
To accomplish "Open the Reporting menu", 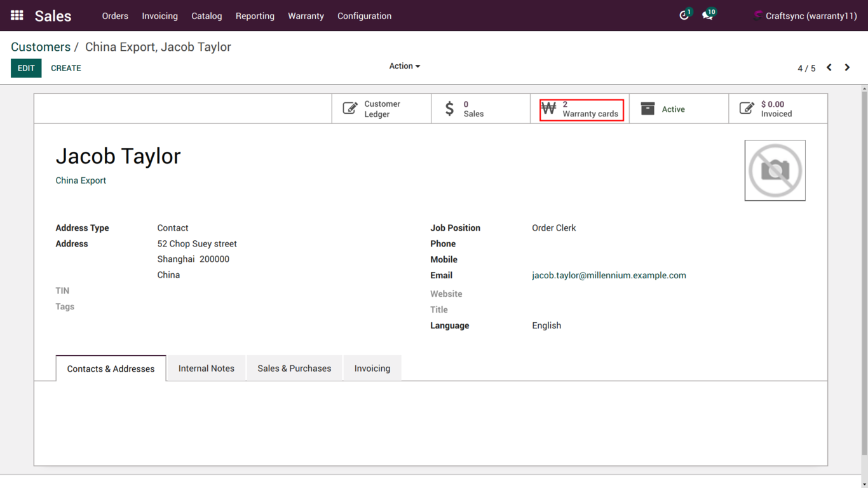I will pyautogui.click(x=255, y=16).
